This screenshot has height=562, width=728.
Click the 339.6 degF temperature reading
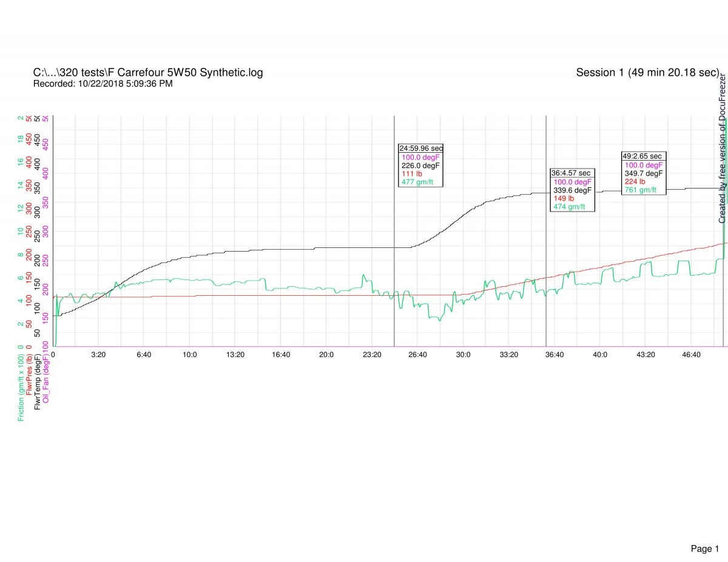pos(573,190)
